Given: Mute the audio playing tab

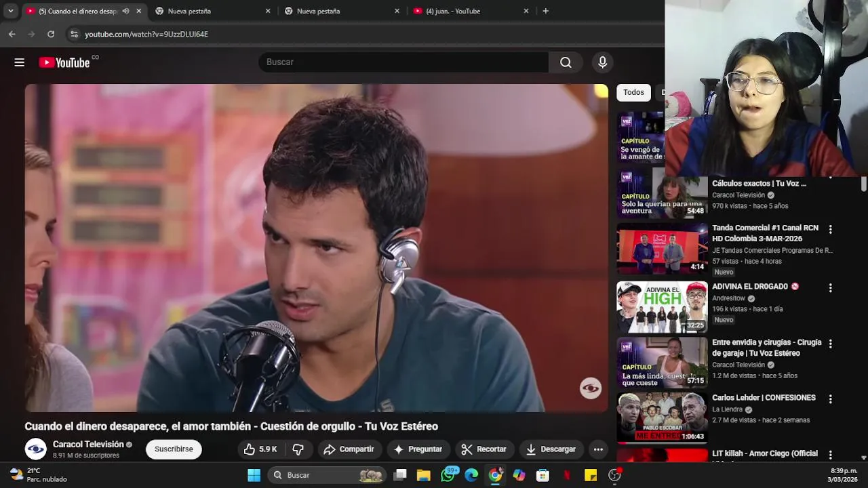Looking at the screenshot, I should point(125,11).
